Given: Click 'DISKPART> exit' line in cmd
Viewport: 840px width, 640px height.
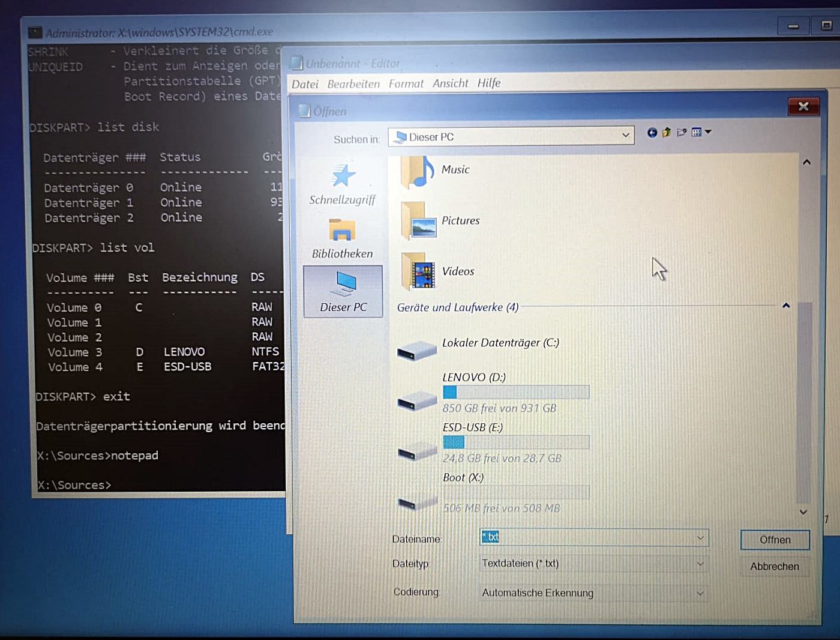Looking at the screenshot, I should click(x=83, y=397).
